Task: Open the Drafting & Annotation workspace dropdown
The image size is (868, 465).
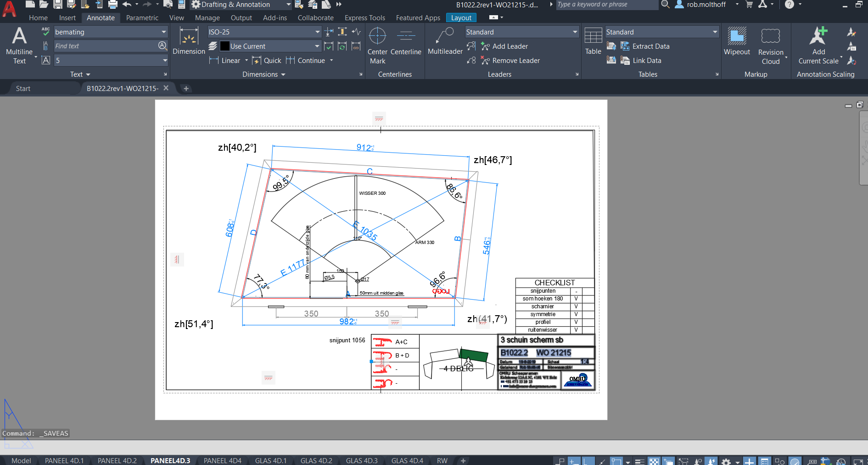Action: 288,5
